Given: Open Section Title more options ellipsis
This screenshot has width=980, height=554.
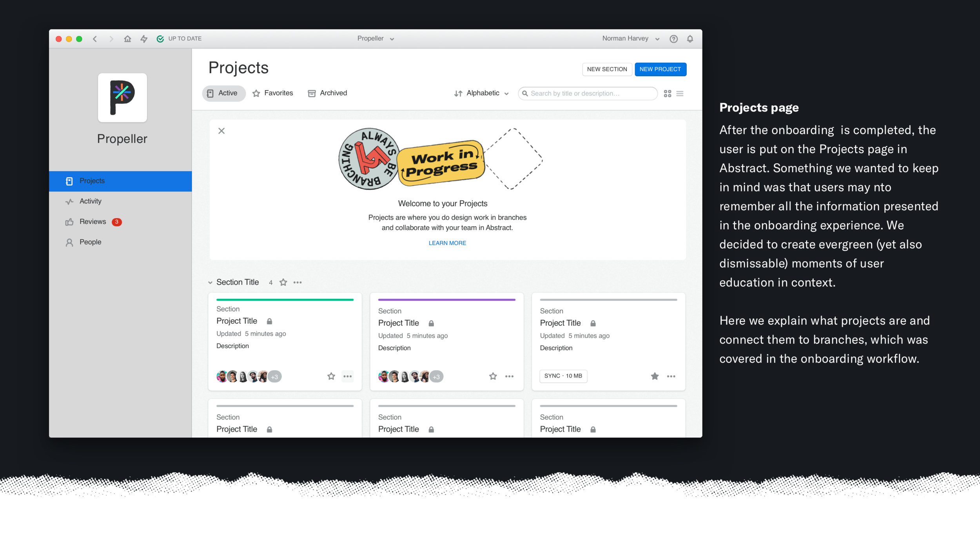Looking at the screenshot, I should [x=298, y=282].
